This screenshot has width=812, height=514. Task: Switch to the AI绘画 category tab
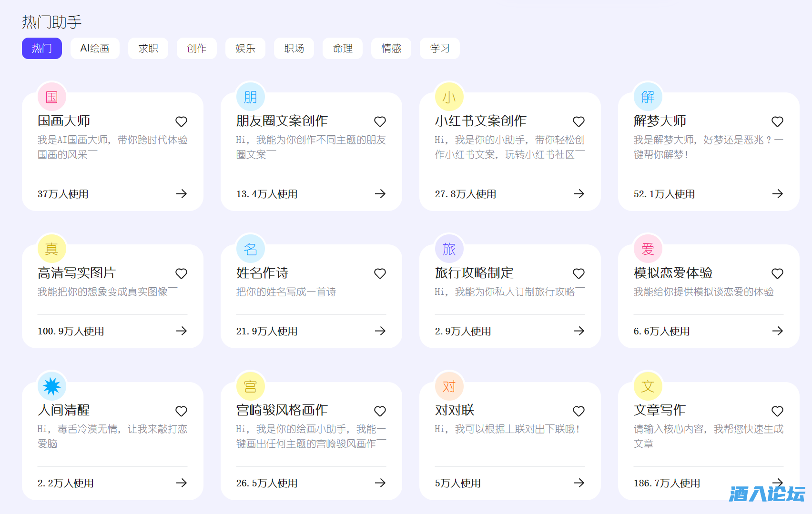coord(95,48)
